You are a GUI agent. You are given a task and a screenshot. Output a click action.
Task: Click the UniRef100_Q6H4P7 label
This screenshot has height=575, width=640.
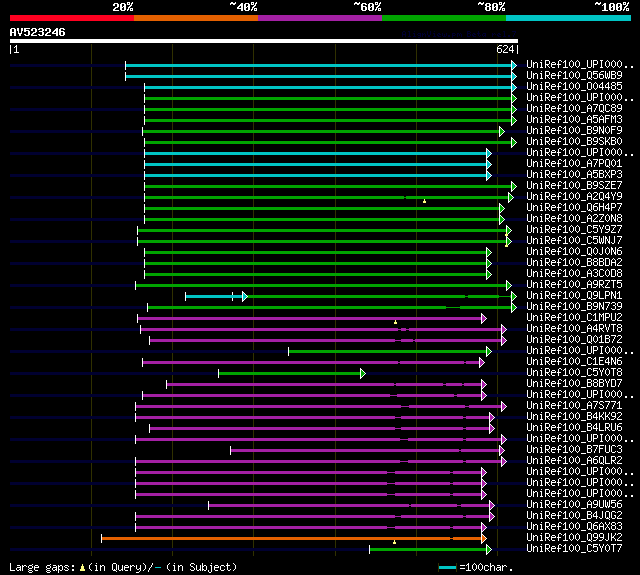(574, 208)
